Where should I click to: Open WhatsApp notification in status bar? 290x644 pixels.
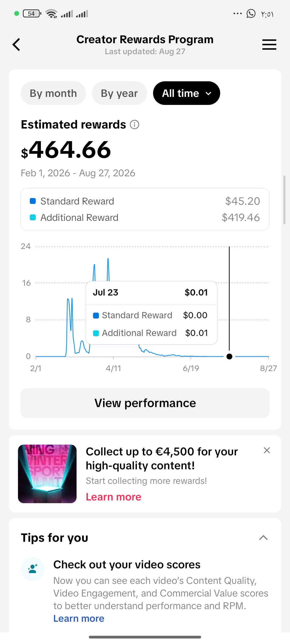[x=251, y=13]
